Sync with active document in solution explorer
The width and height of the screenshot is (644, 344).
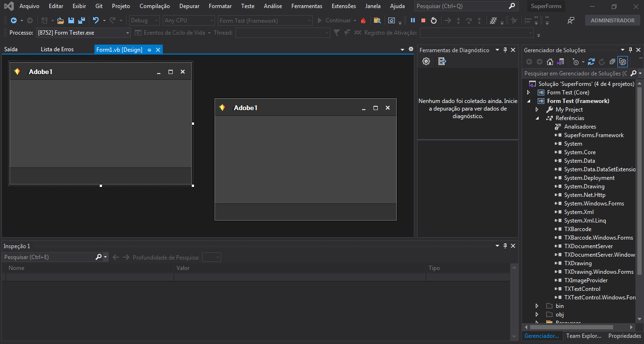(591, 62)
